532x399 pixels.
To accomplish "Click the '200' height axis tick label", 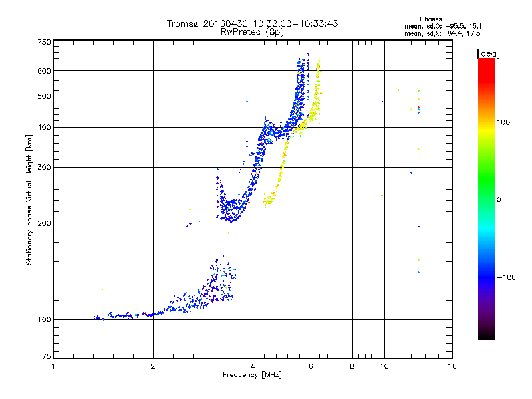I will click(x=44, y=223).
